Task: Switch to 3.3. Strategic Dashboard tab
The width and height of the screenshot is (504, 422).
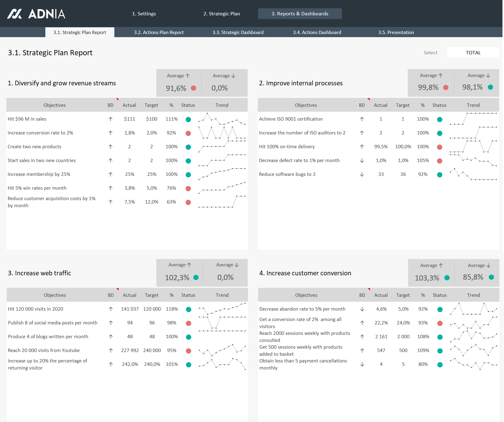Action: (x=238, y=33)
